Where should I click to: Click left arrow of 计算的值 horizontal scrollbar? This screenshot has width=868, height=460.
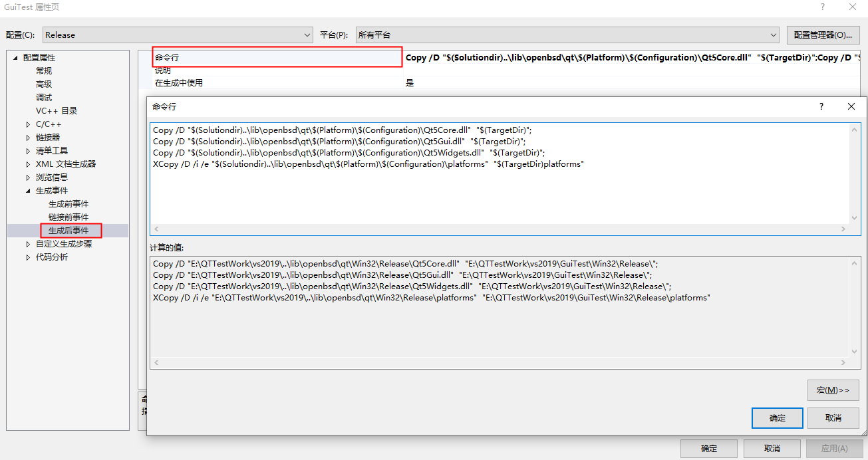(156, 364)
